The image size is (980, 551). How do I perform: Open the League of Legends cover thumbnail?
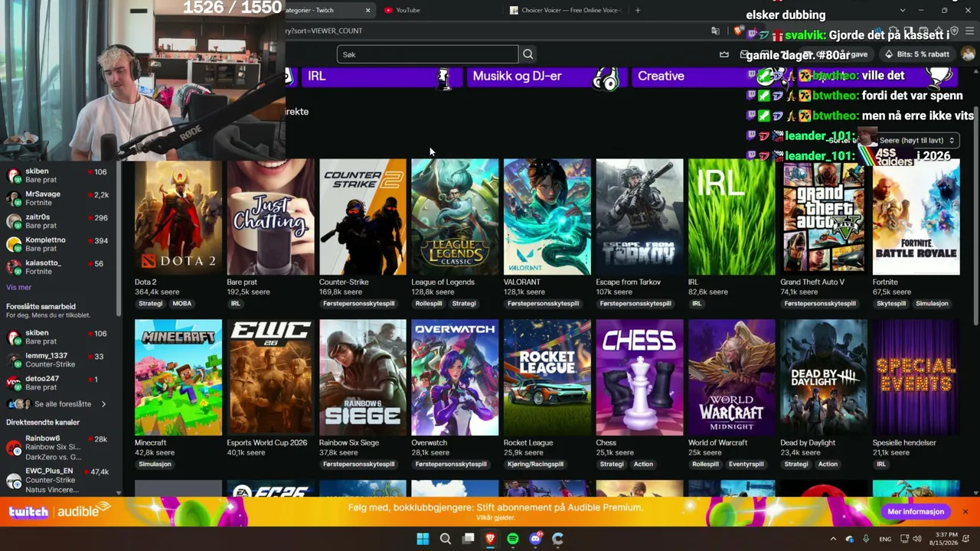coord(455,217)
